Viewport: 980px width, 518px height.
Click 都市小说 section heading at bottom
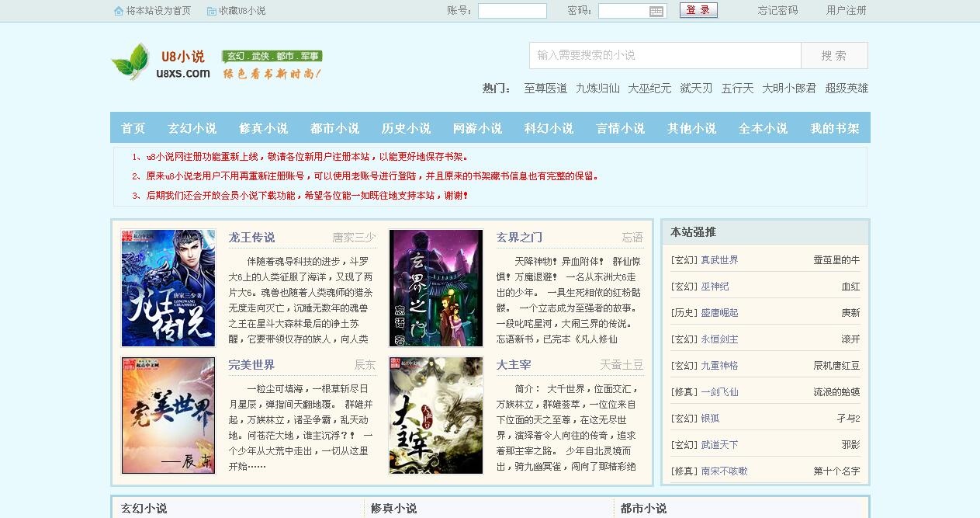click(x=643, y=509)
